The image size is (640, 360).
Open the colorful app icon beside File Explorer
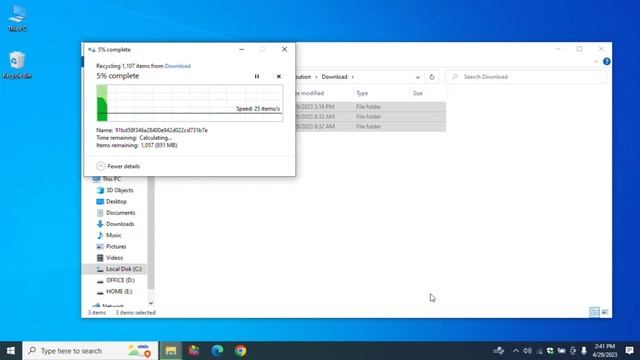[x=194, y=351]
